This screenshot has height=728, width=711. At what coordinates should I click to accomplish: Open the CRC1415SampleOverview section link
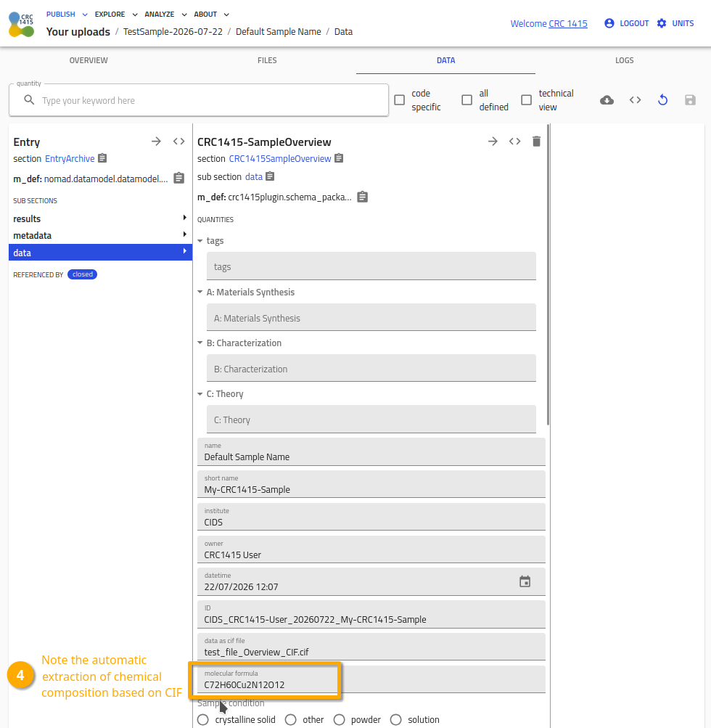pos(280,158)
